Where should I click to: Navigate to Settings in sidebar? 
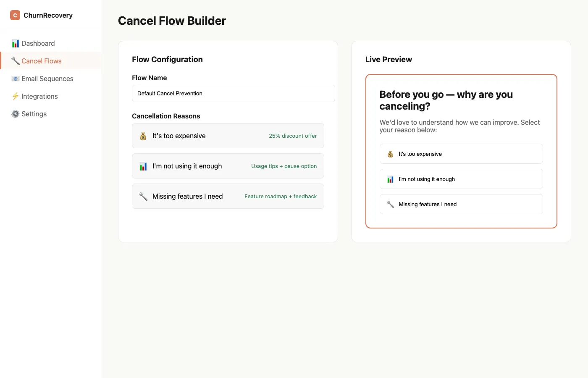click(34, 114)
